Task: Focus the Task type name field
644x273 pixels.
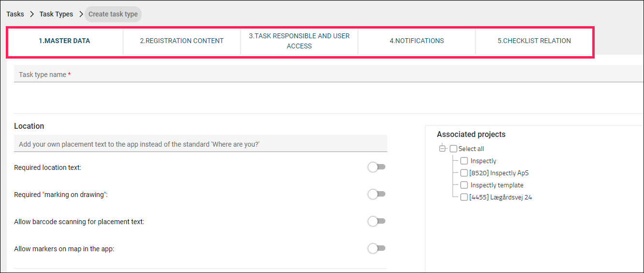Action: tap(329, 74)
